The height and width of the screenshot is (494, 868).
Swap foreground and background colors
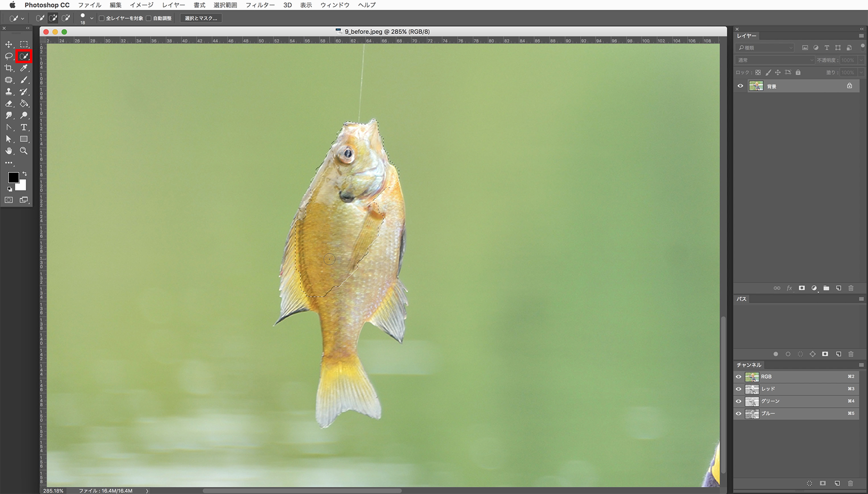tap(25, 174)
